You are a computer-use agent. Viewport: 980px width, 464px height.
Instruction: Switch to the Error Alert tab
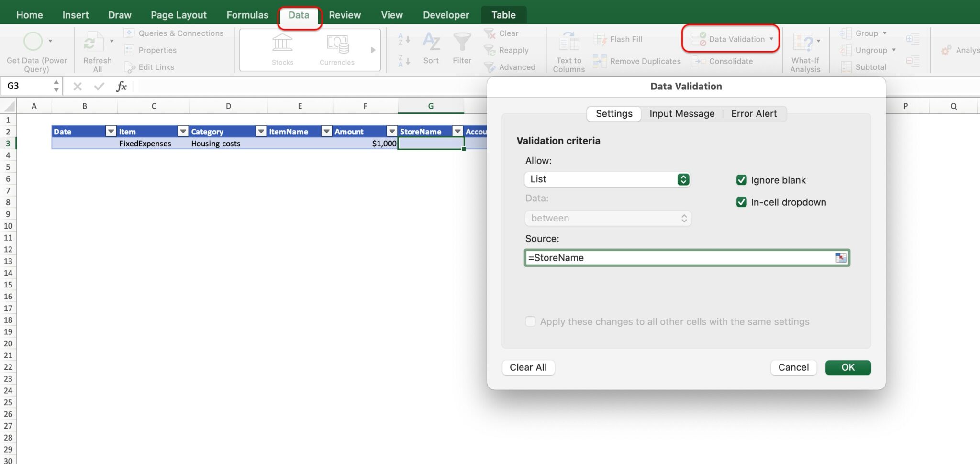754,114
